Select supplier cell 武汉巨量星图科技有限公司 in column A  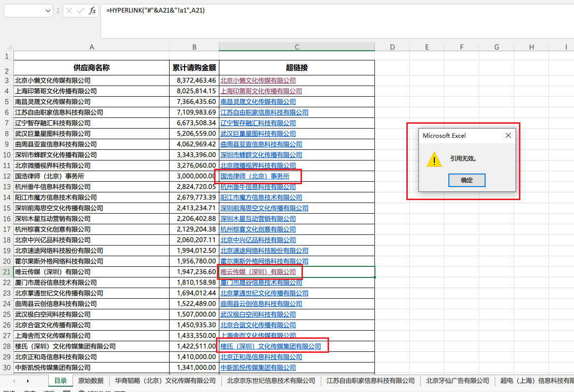coord(91,134)
